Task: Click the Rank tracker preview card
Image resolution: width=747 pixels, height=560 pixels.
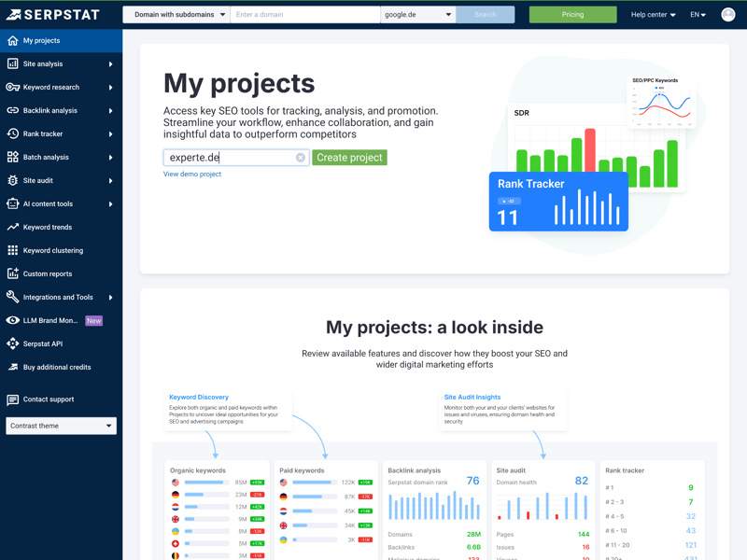Action: [x=652, y=510]
